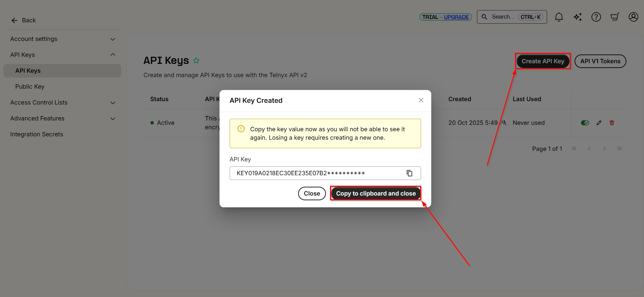Viewport: 644px width, 297px height.
Task: Expand the Account settings section
Action: click(113, 39)
